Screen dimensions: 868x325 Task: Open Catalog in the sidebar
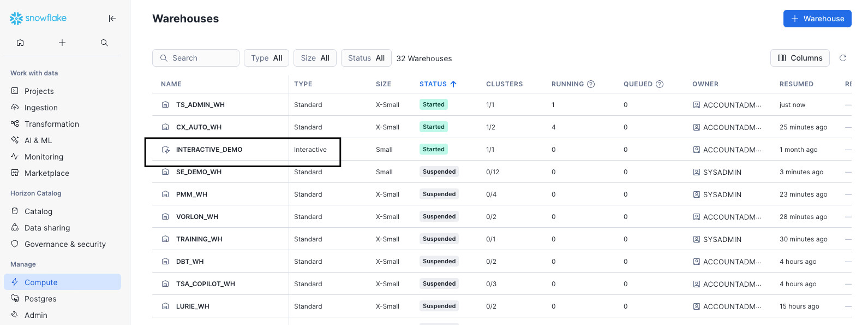click(x=62, y=211)
